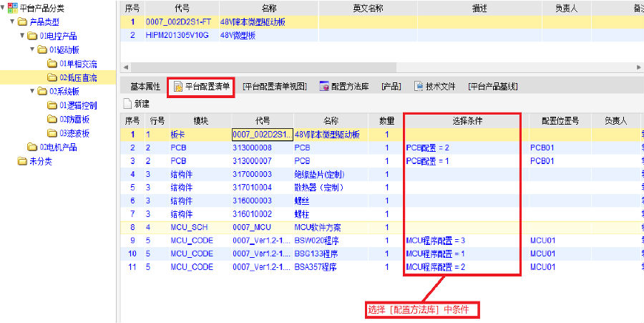
Task: Click the folder icon beside 02低压直流
Action: pos(52,77)
